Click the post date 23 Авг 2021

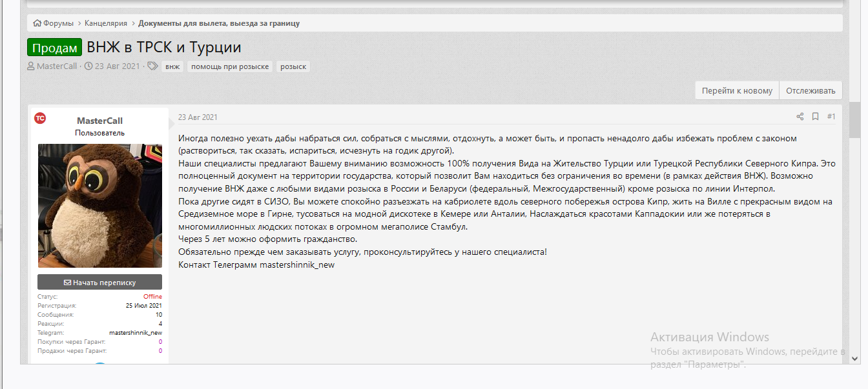point(198,117)
